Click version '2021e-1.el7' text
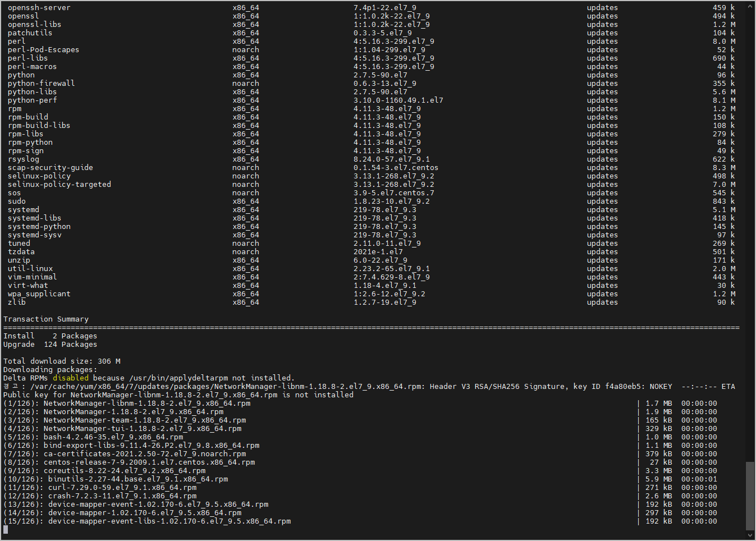Image resolution: width=756 pixels, height=541 pixels. click(x=378, y=252)
